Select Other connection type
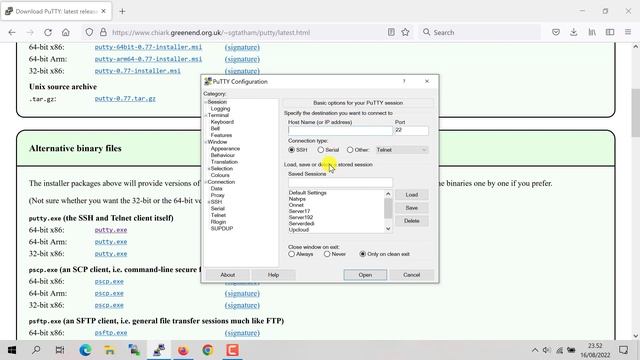Viewport: 640px width, 360px height. click(x=350, y=150)
